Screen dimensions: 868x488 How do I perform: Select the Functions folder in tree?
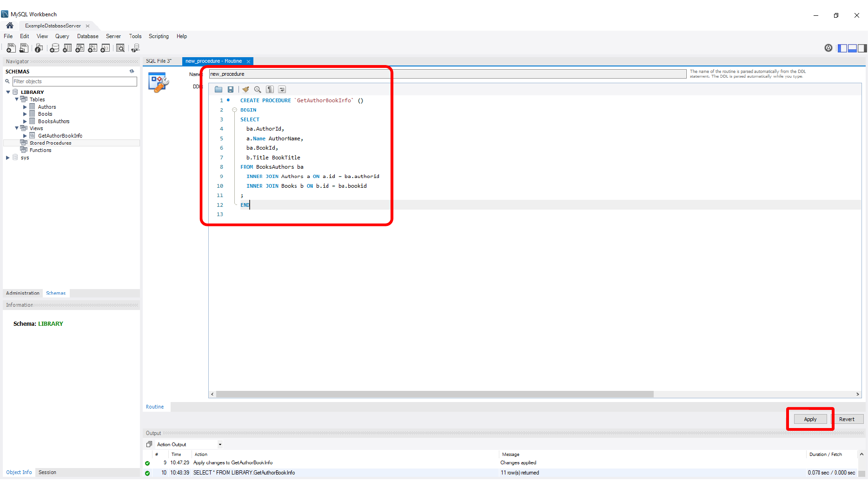pyautogui.click(x=40, y=150)
